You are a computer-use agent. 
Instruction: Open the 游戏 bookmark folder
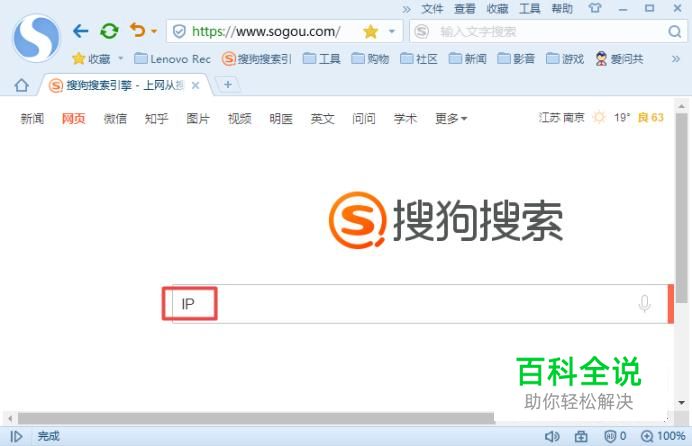click(x=565, y=59)
